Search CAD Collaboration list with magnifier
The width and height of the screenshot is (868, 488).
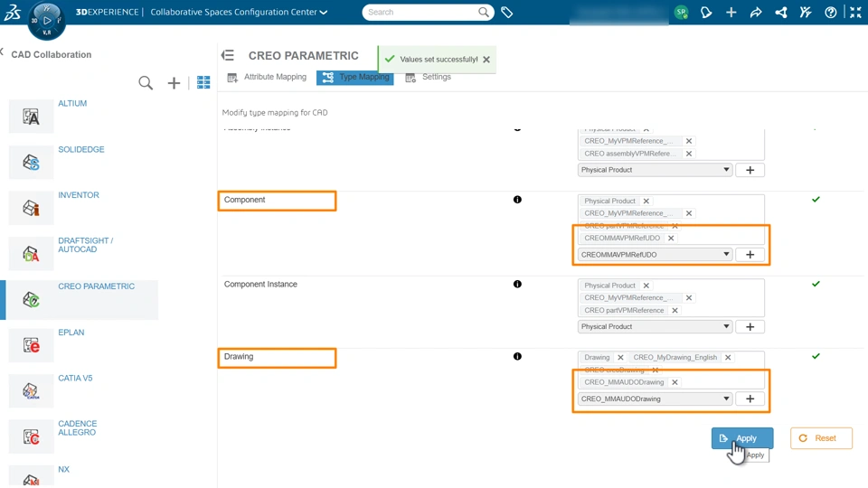pos(146,83)
